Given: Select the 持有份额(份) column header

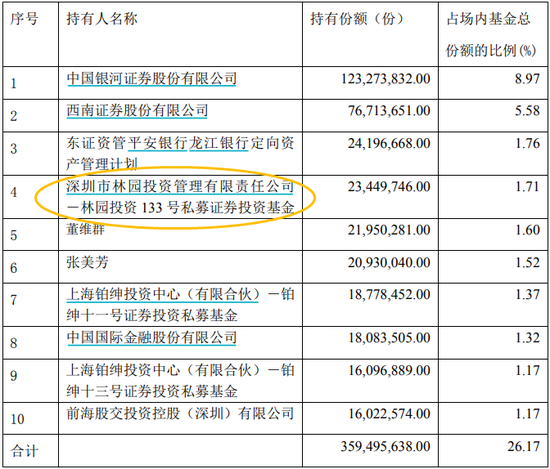Looking at the screenshot, I should click(x=357, y=19).
